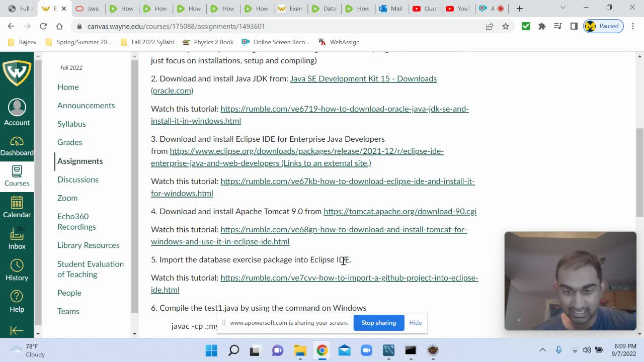This screenshot has width=644, height=362.
Task: Open File Explorer from the taskbar
Action: click(300, 350)
